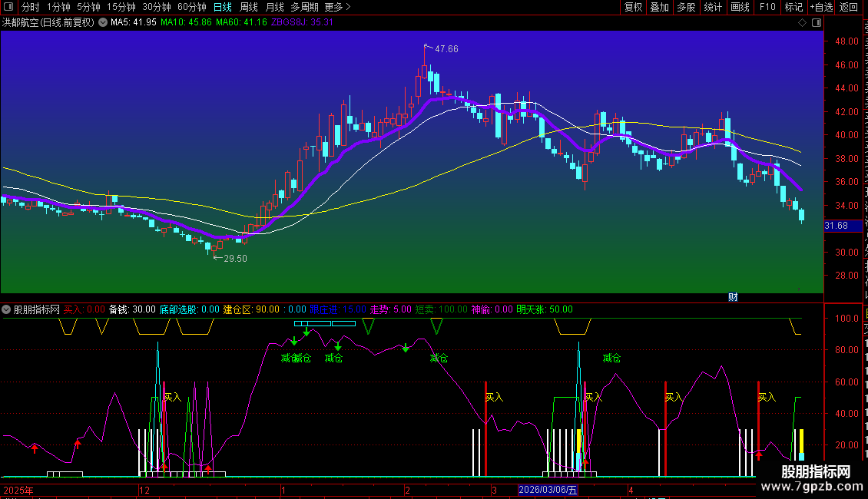Open the 分时 intraday view
This screenshot has width=868, height=499.
tap(31, 7)
